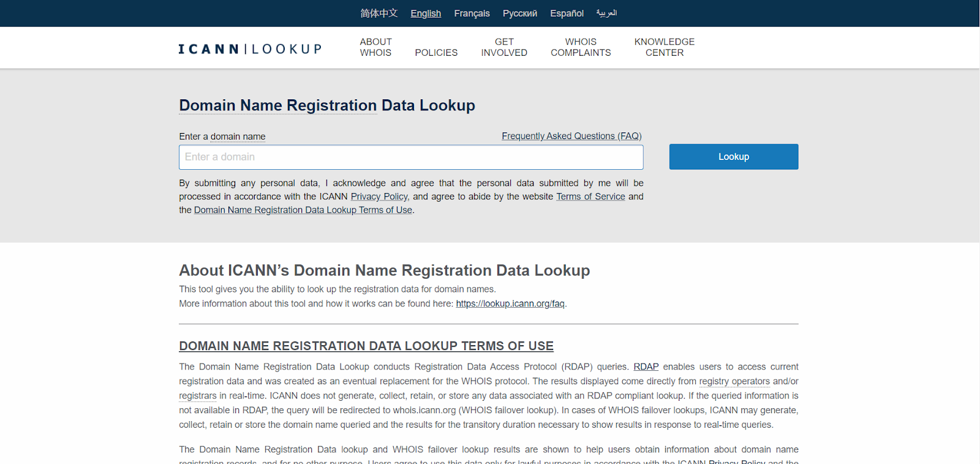Open the ICANN Privacy Policy link
The image size is (980, 464).
[379, 197]
